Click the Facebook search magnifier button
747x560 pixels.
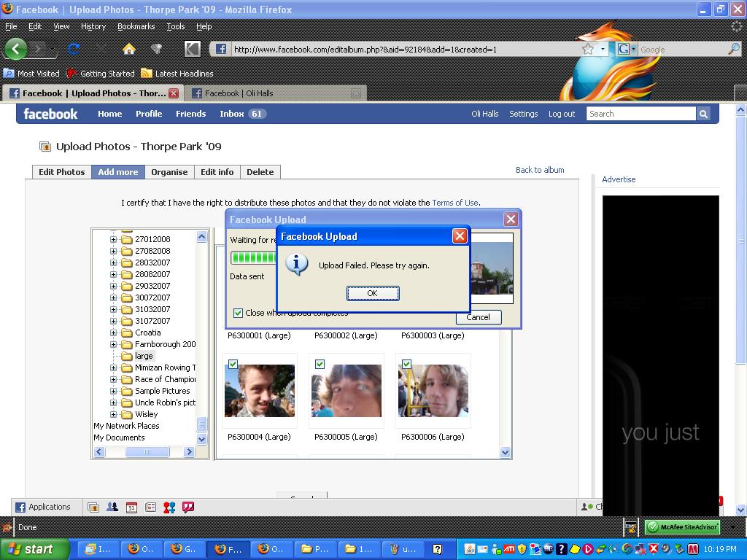point(703,114)
